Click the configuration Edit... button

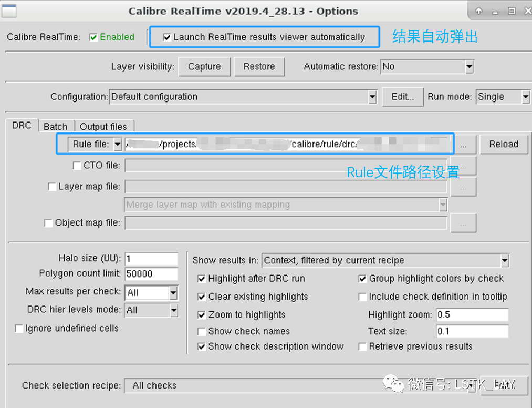click(x=403, y=97)
